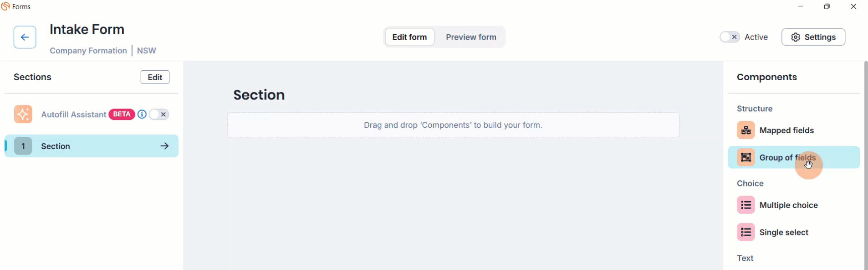Pick the Multiple choice component icon
Image resolution: width=868 pixels, height=270 pixels.
[746, 205]
